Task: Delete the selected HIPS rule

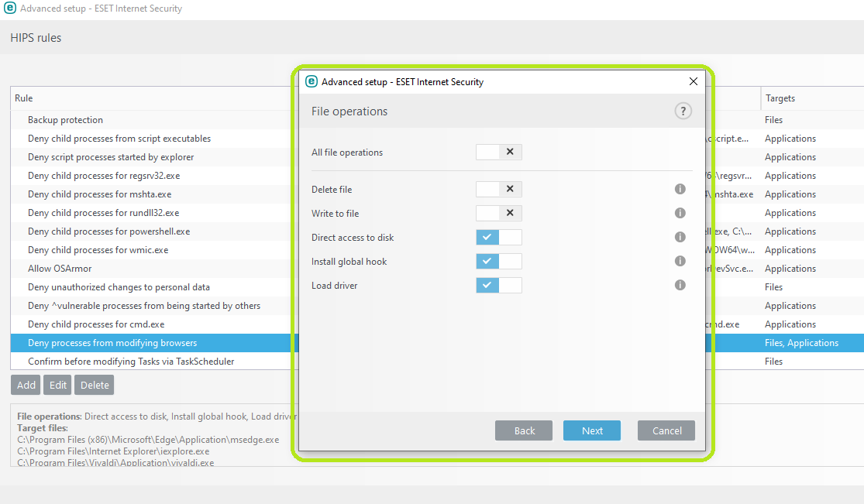Action: 95,385
